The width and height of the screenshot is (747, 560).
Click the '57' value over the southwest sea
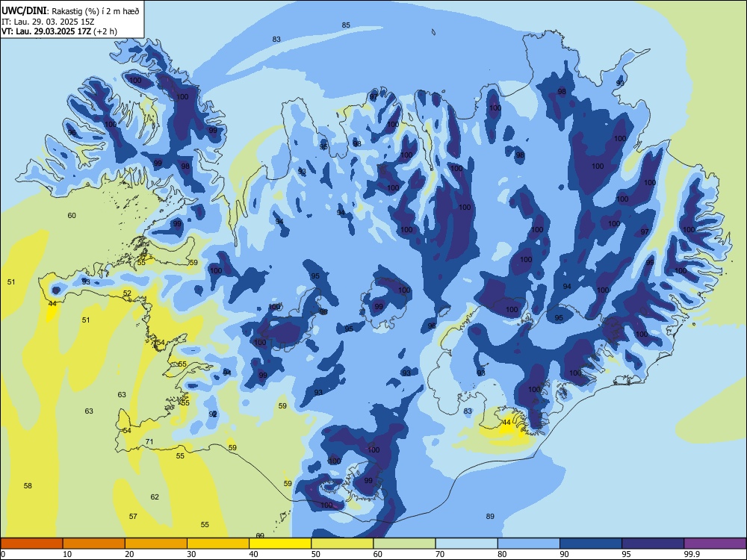tap(133, 516)
